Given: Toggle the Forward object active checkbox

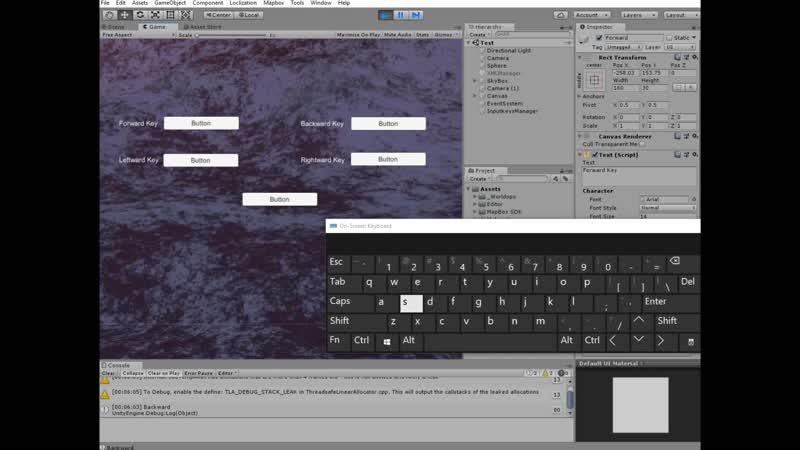Looking at the screenshot, I should coord(599,38).
